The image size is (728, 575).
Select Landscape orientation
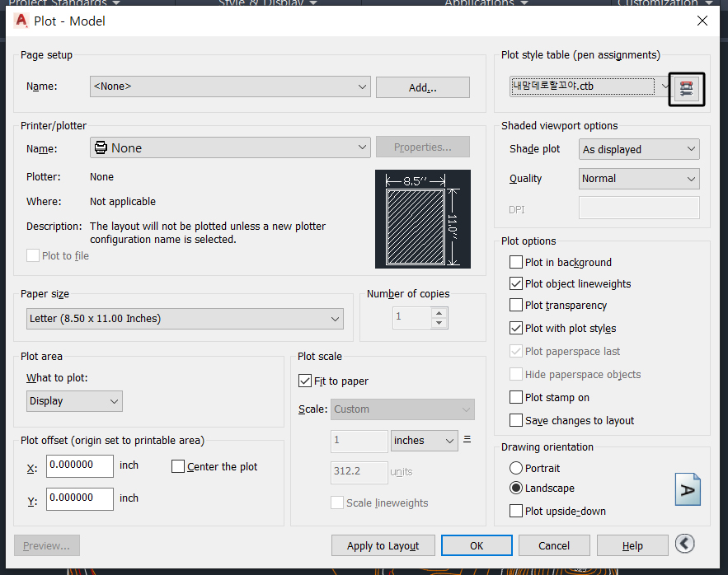click(516, 488)
